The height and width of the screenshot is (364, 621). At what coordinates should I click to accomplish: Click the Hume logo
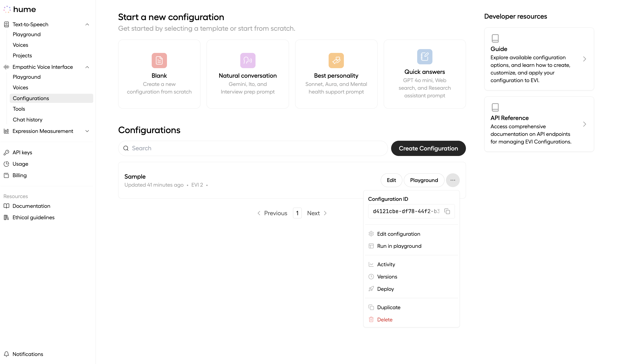click(20, 9)
